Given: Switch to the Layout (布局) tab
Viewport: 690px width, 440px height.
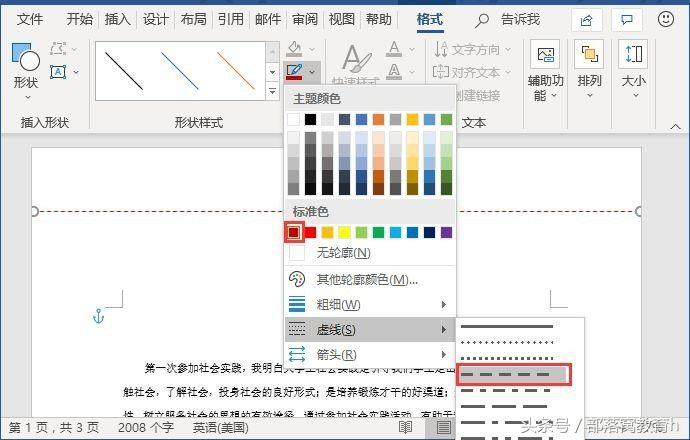Looking at the screenshot, I should point(193,19).
